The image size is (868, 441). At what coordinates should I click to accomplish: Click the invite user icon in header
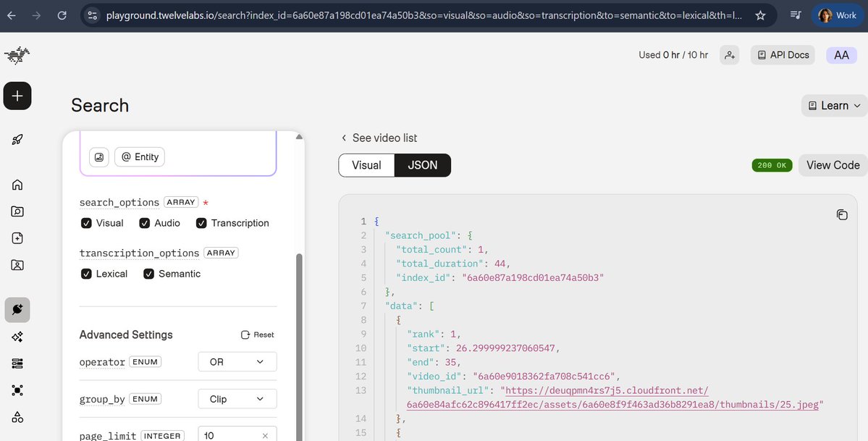730,55
